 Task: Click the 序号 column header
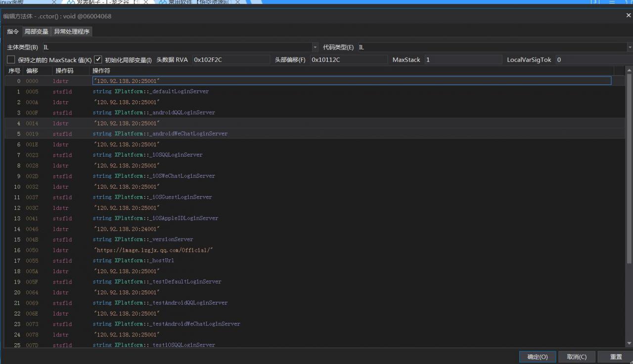(x=14, y=71)
